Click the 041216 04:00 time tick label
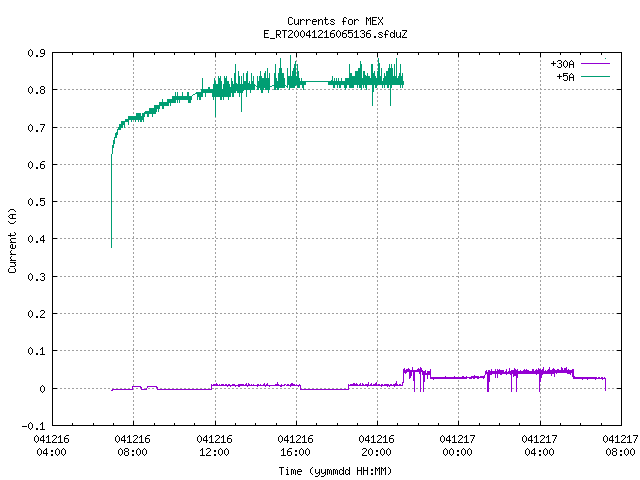Screen dimensions: 640x480 [51, 446]
